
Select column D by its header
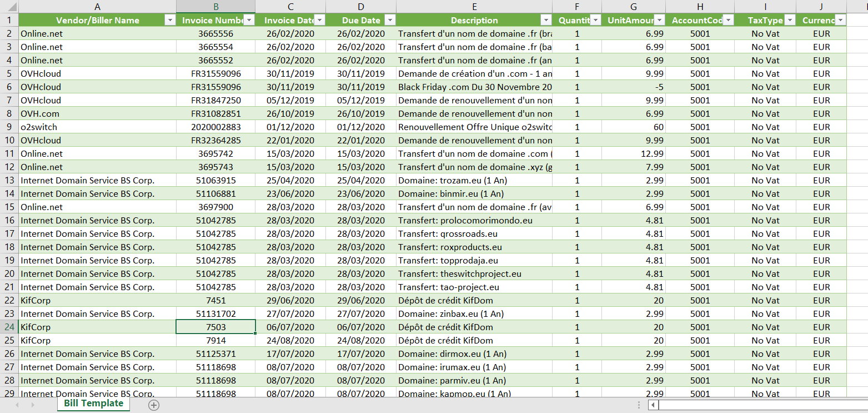click(361, 7)
